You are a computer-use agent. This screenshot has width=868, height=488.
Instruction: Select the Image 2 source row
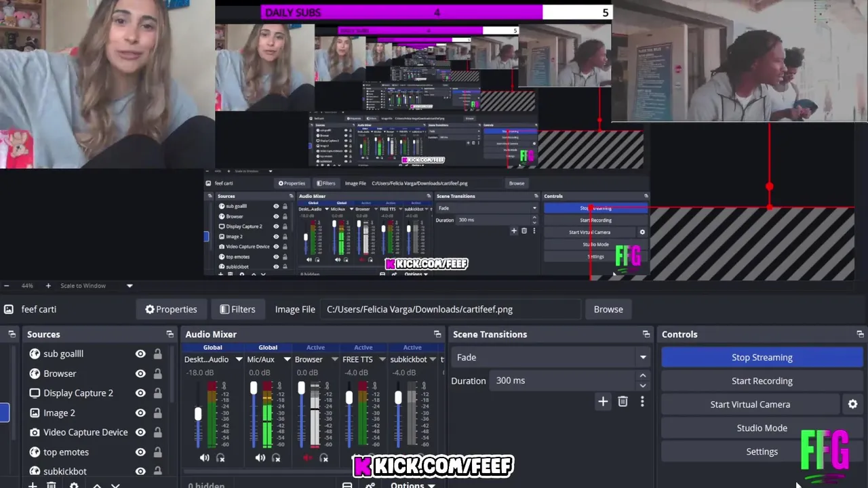tap(95, 413)
